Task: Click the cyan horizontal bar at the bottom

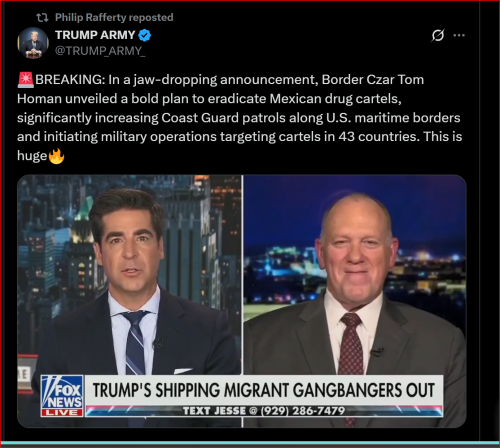Action: (x=250, y=444)
